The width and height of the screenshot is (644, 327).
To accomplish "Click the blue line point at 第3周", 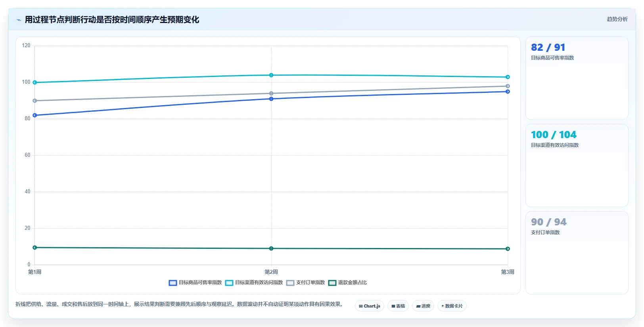I will [508, 92].
